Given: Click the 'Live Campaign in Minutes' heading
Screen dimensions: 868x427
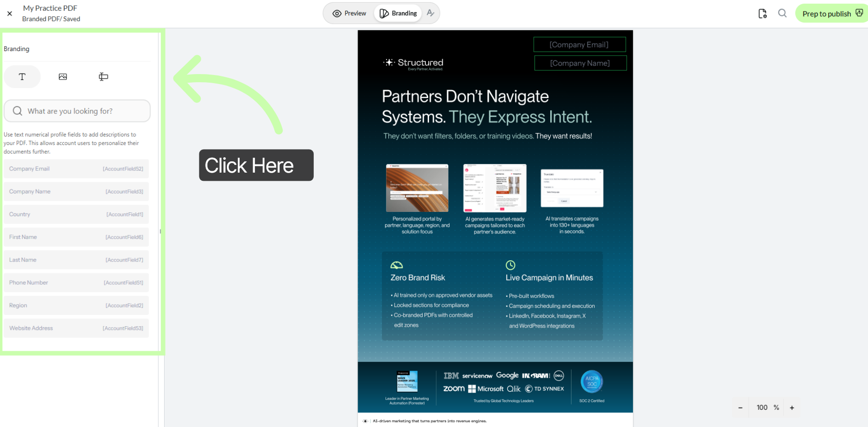Looking at the screenshot, I should 549,278.
